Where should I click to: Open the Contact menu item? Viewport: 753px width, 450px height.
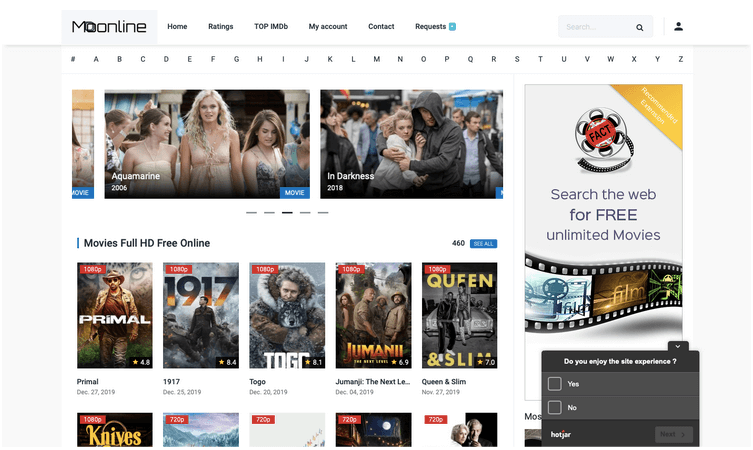point(381,26)
